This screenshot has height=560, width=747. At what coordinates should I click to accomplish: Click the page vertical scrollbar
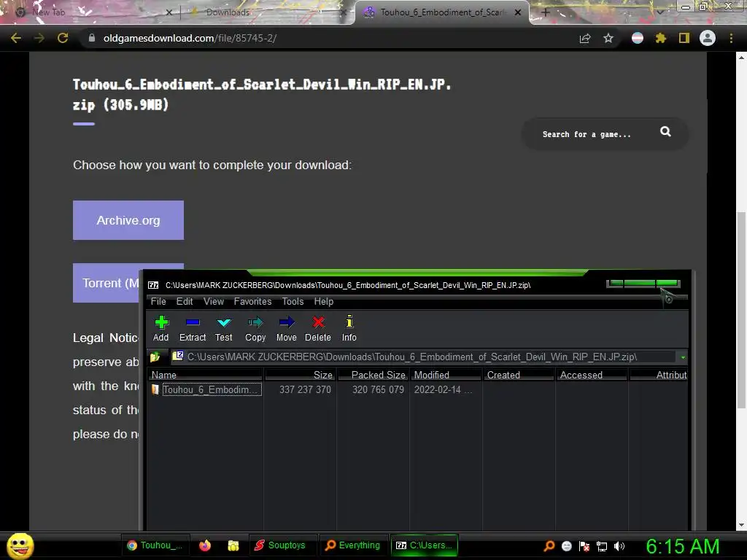pos(741,309)
